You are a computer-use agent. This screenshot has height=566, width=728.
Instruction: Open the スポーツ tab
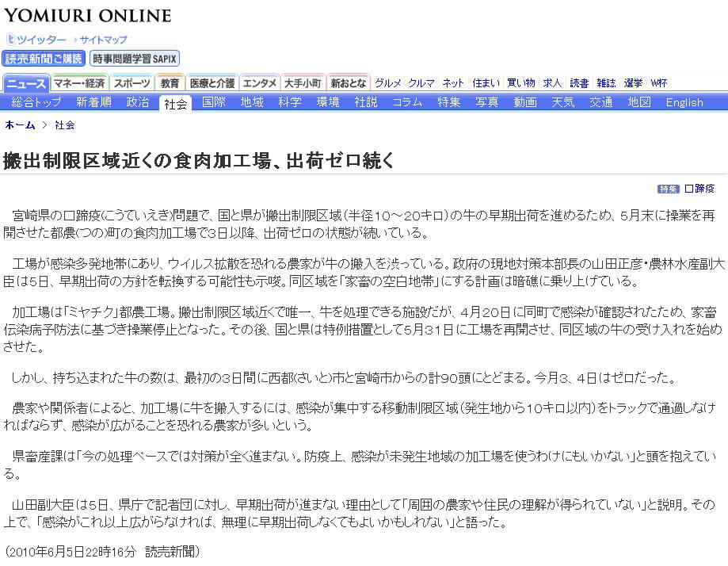click(x=131, y=83)
